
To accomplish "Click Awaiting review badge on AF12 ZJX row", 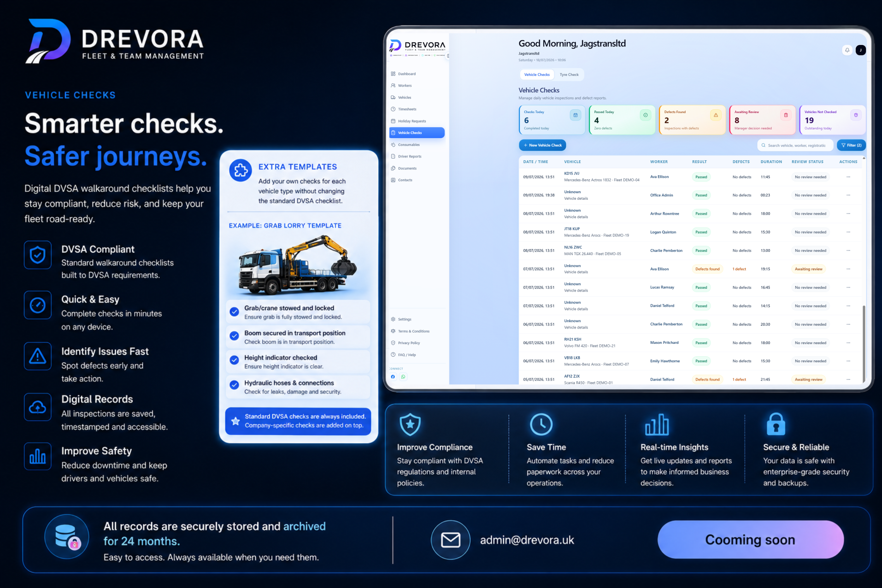I will 808,380.
